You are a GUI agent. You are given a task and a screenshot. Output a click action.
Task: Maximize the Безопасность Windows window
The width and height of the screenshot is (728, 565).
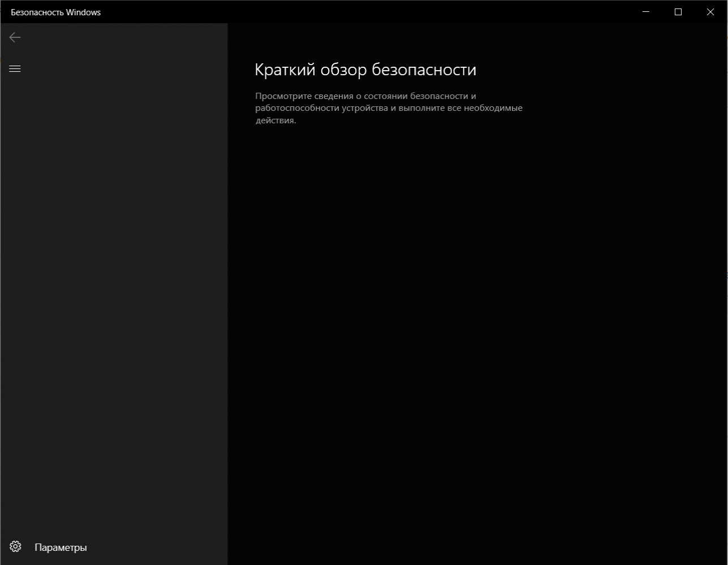678,12
